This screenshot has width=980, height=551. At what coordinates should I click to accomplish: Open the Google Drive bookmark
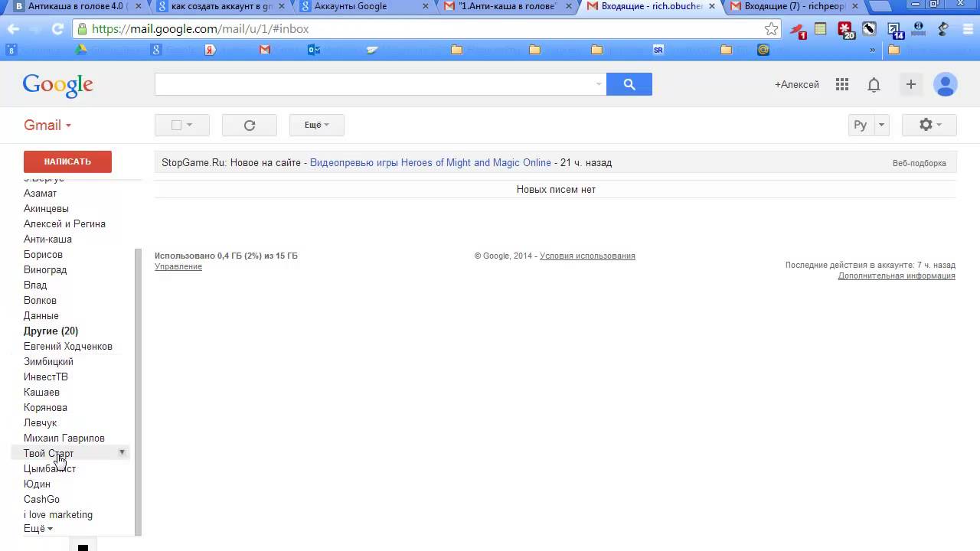tap(80, 50)
